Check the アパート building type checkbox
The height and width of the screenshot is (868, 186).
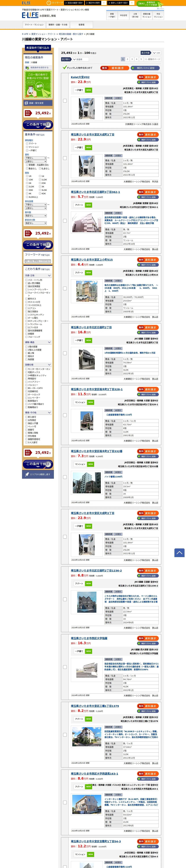27,144
